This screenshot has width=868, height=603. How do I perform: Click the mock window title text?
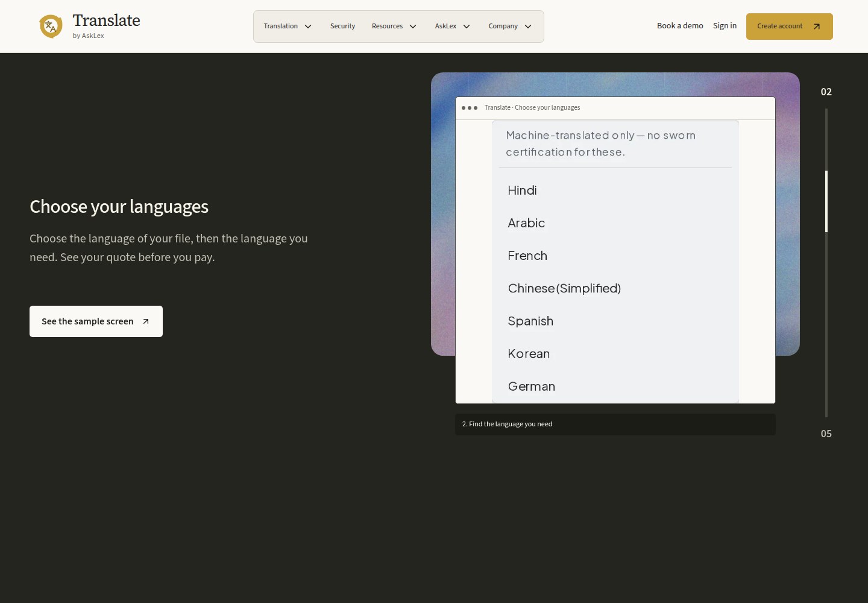532,107
